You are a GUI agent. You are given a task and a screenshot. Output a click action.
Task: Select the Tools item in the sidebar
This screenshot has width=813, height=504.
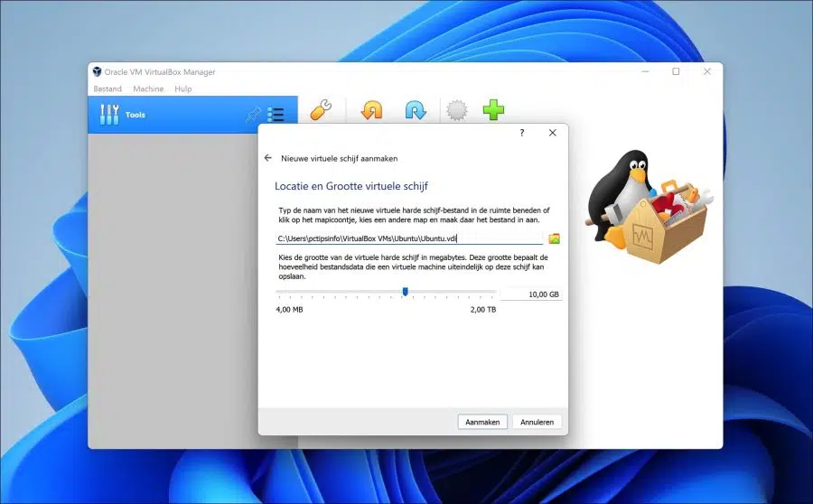click(x=193, y=115)
